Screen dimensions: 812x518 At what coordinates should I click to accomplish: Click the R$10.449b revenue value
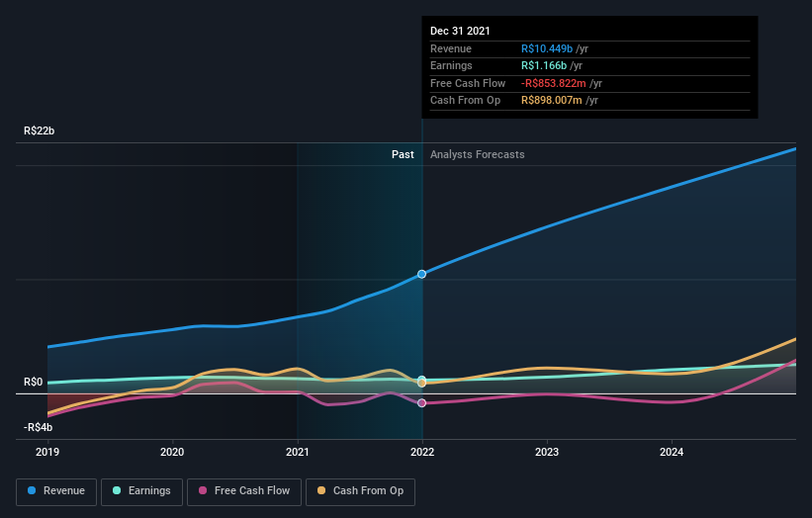tap(547, 48)
